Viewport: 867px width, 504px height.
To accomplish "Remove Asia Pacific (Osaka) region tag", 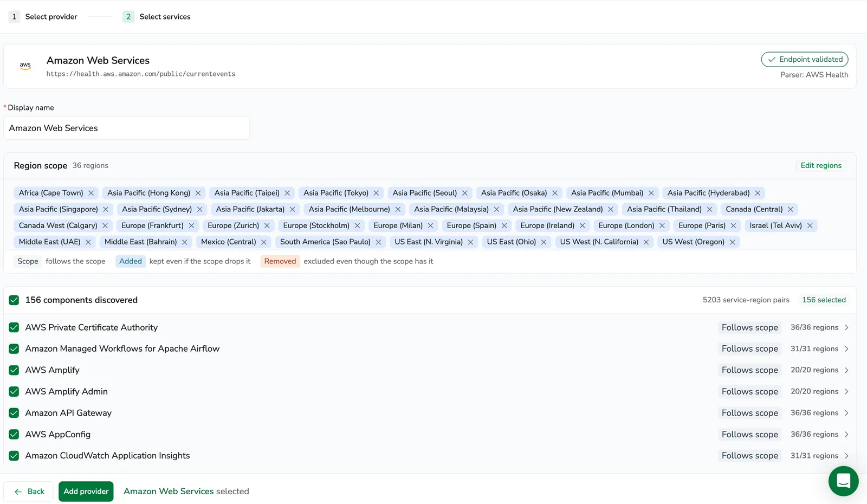I will point(555,193).
